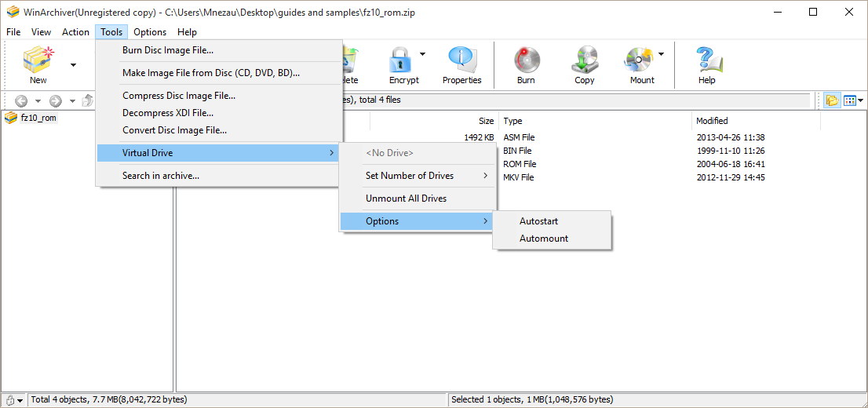Open the view mode grid icon dropdown

click(853, 100)
